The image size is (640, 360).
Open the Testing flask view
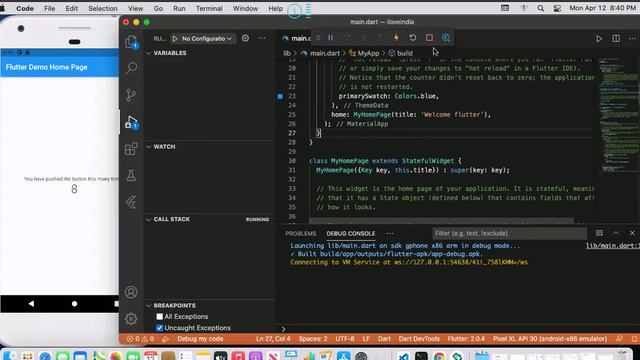(x=131, y=176)
